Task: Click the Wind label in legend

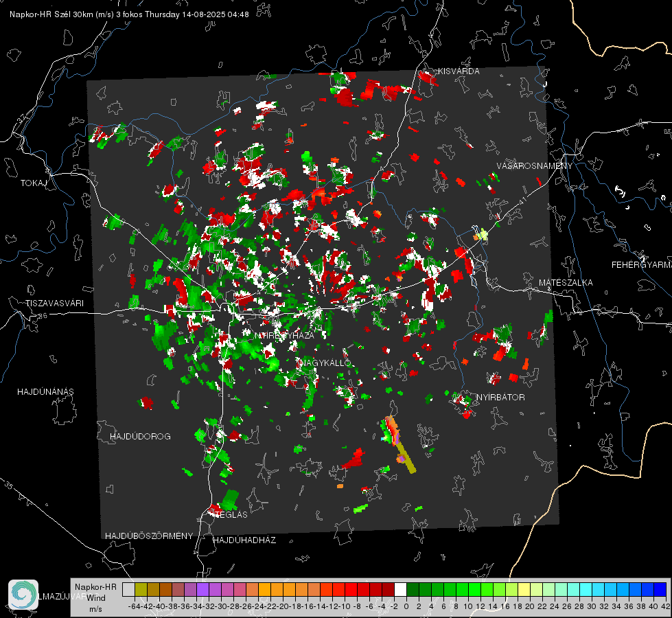Action: [x=96, y=598]
